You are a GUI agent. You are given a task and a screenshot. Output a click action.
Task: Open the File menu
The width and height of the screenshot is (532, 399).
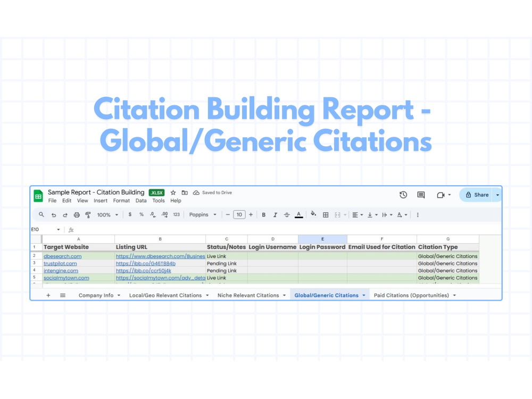[x=52, y=201]
